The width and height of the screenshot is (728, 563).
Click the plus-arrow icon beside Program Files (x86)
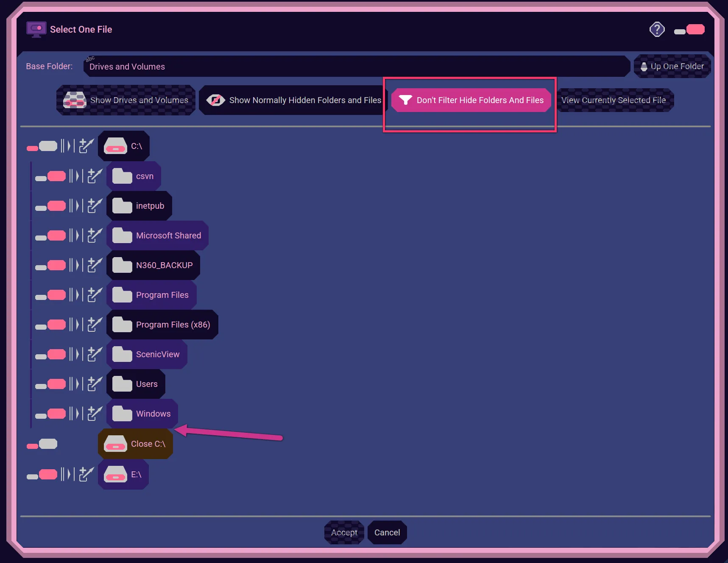pyautogui.click(x=95, y=324)
